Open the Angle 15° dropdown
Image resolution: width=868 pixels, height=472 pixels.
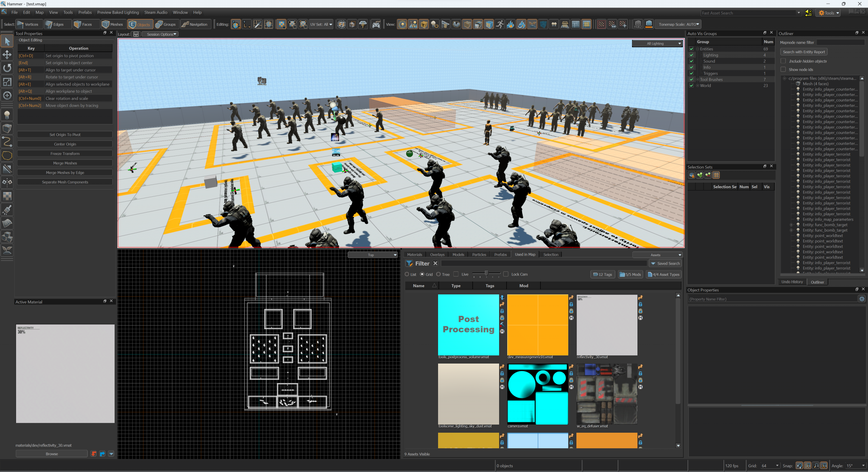coord(856,466)
